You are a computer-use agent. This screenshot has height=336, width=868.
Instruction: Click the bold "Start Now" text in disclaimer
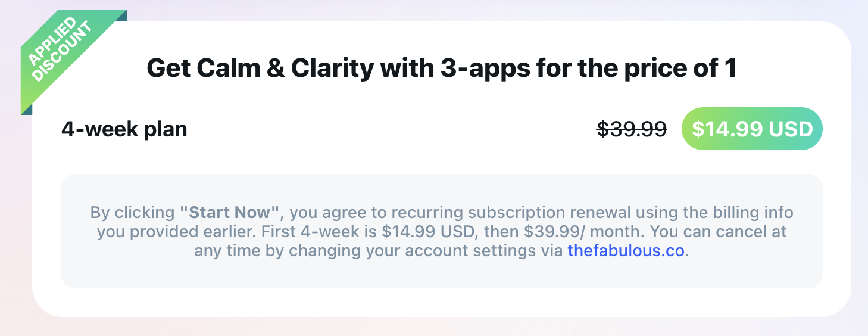(229, 212)
